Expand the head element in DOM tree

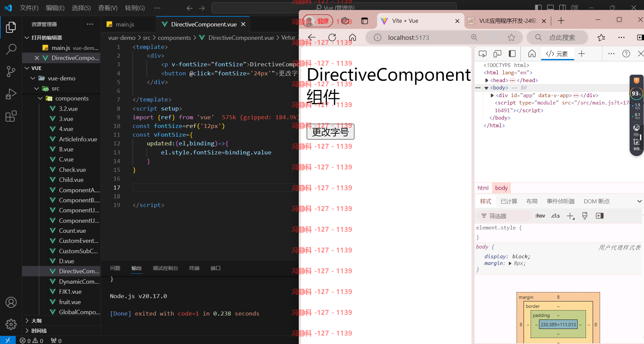(487, 80)
